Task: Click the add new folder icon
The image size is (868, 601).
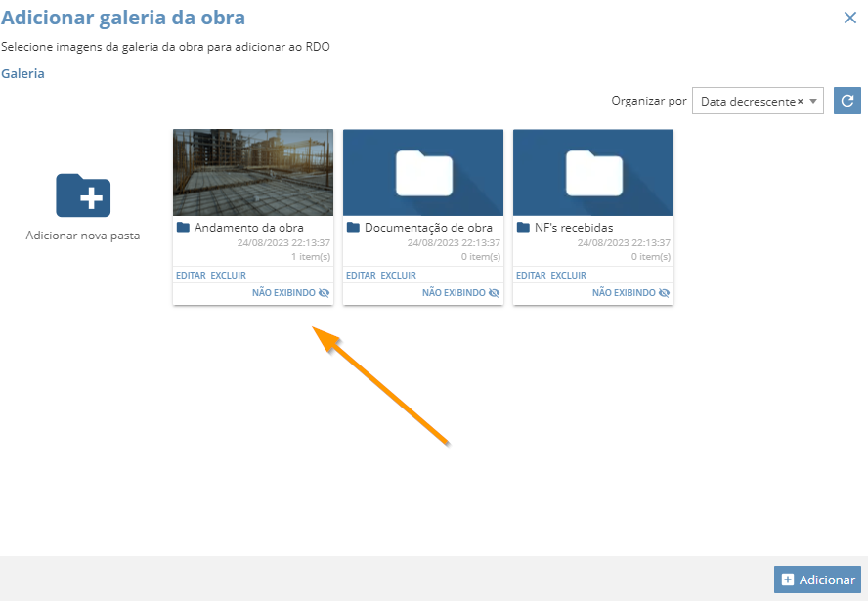Action: click(83, 195)
